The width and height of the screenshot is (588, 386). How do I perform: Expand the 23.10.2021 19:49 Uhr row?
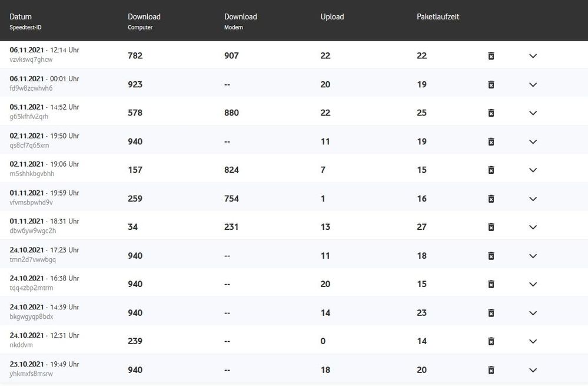coord(533,370)
